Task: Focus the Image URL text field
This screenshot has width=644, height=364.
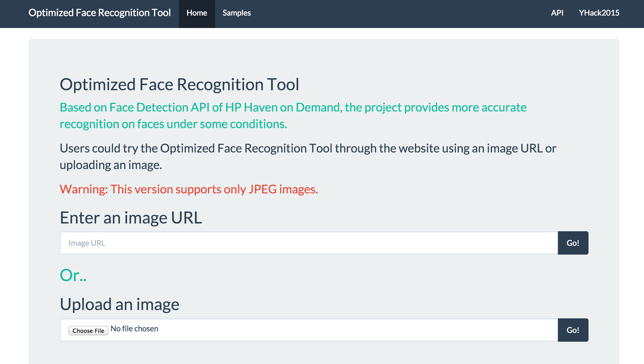Action: point(309,243)
